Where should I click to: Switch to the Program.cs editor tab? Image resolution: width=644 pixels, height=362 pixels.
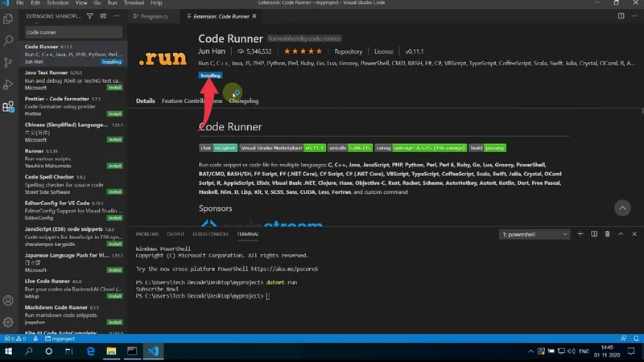pyautogui.click(x=154, y=16)
